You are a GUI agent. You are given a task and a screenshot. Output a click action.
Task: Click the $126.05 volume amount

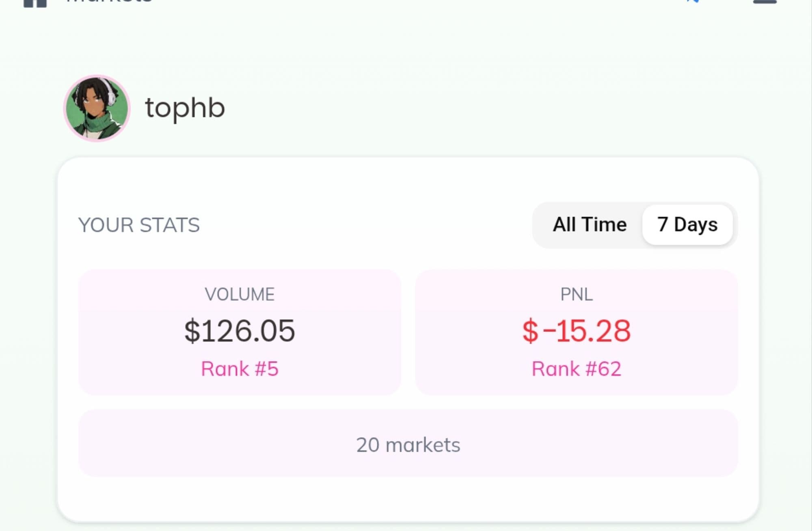[240, 331]
